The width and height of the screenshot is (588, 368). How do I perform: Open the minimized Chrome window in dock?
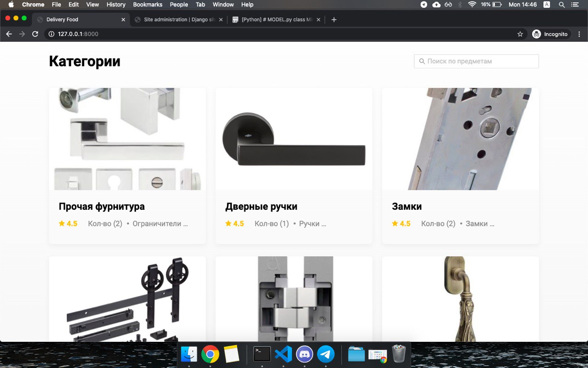pos(378,355)
